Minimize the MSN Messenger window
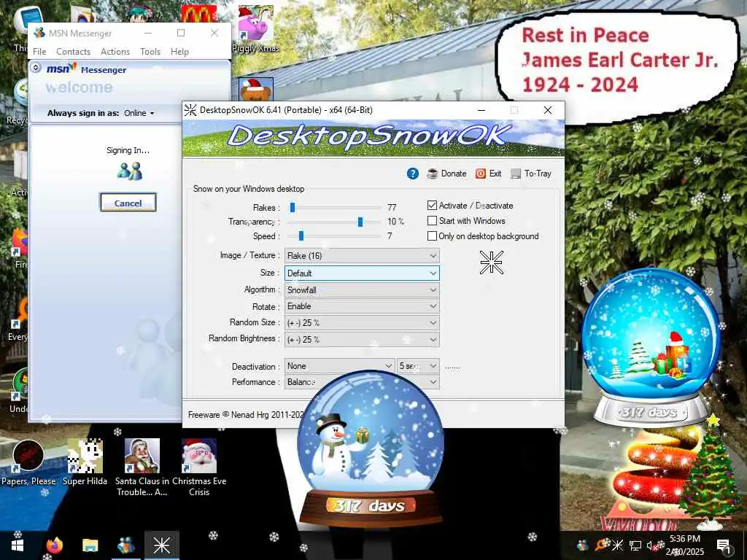 coord(148,33)
